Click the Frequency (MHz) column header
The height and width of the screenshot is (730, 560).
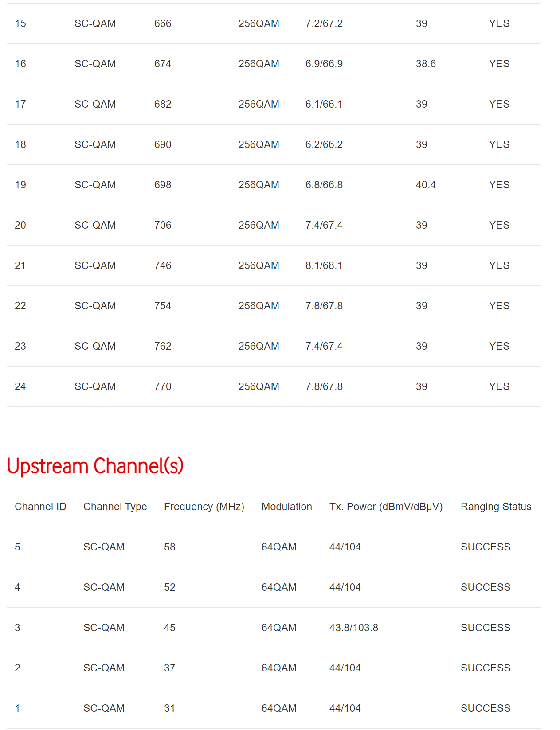pyautogui.click(x=204, y=507)
